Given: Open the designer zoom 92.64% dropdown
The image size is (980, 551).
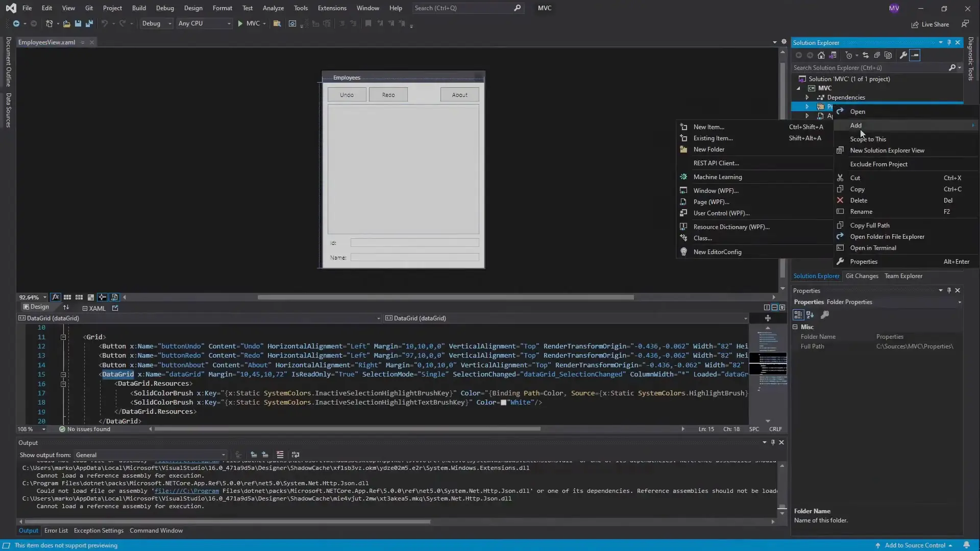Looking at the screenshot, I should pos(44,297).
